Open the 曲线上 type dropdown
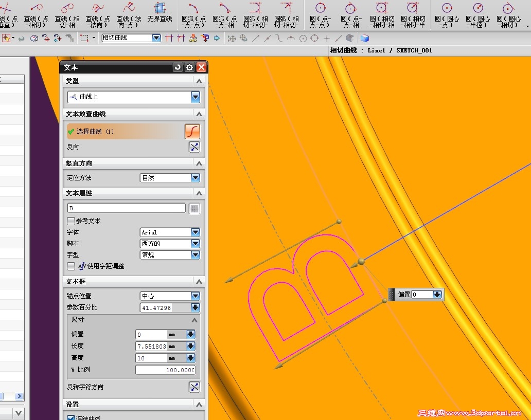Viewport: 531px width, 420px height. pyautogui.click(x=196, y=97)
